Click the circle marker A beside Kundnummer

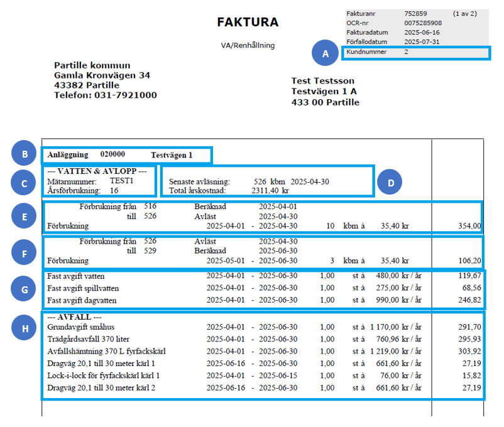326,54
